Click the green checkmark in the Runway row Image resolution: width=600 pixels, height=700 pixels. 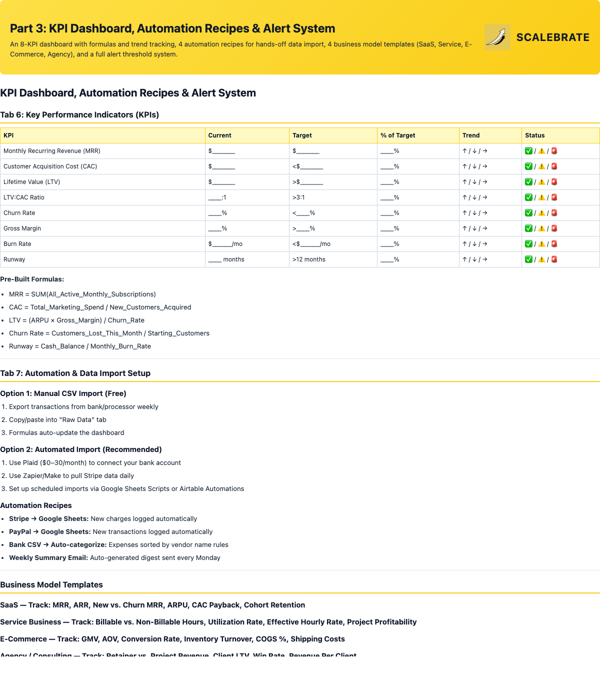tap(528, 259)
